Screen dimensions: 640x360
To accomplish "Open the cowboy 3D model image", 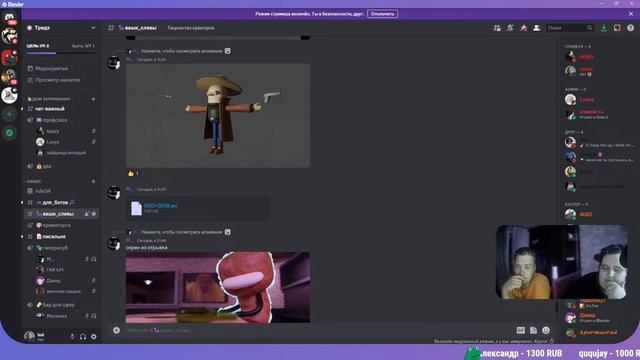I will click(218, 115).
